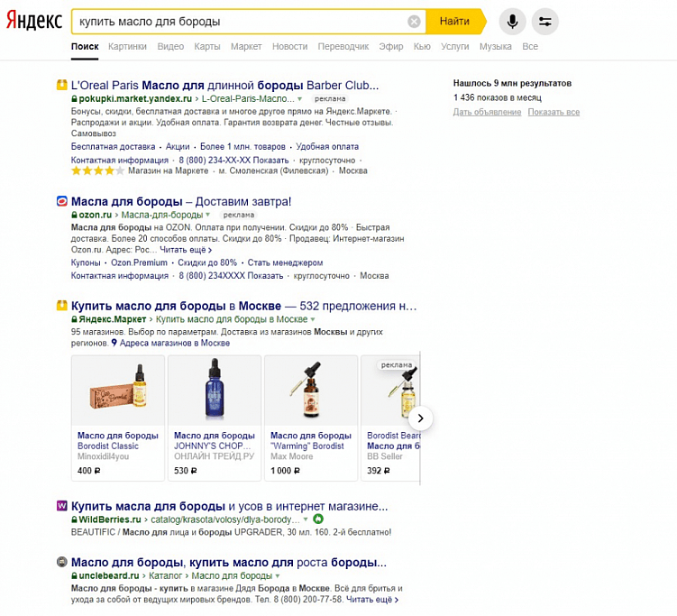Image resolution: width=677 pixels, height=616 pixels.
Task: Click Более 1 млн. товаров sitelink
Action: pos(242,146)
